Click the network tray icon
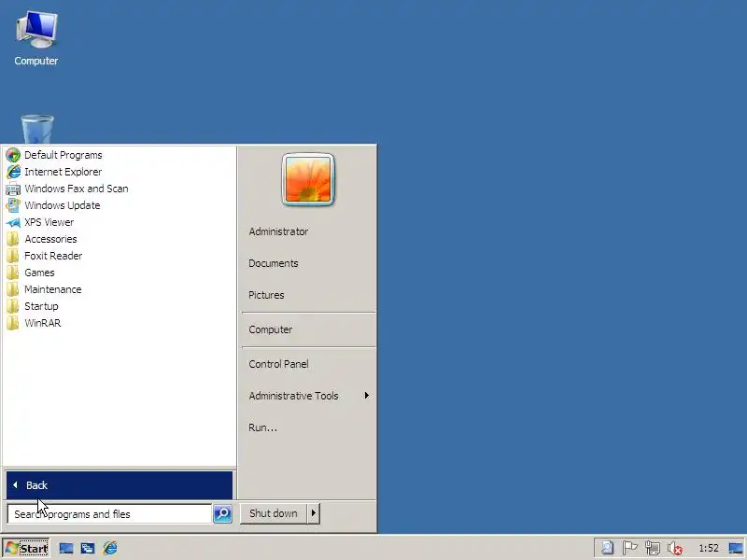Viewport: 747px width, 560px height. (652, 548)
